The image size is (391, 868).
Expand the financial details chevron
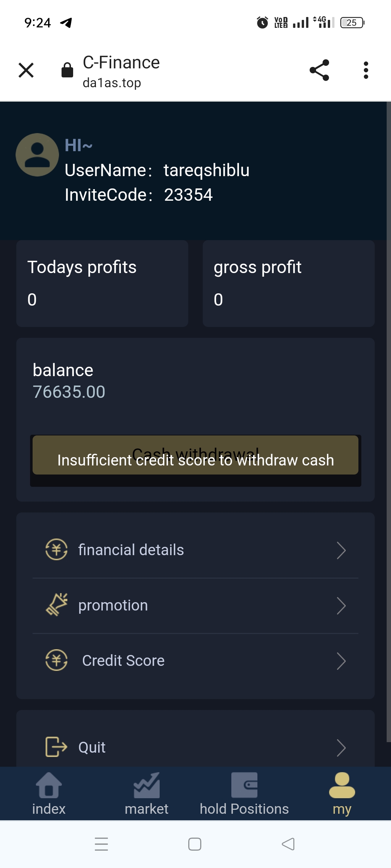(341, 550)
